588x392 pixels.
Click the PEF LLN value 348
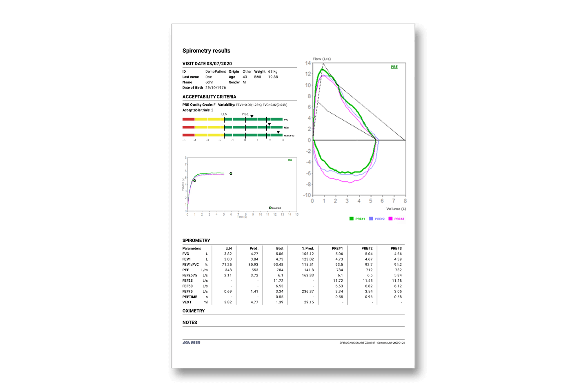228,270
